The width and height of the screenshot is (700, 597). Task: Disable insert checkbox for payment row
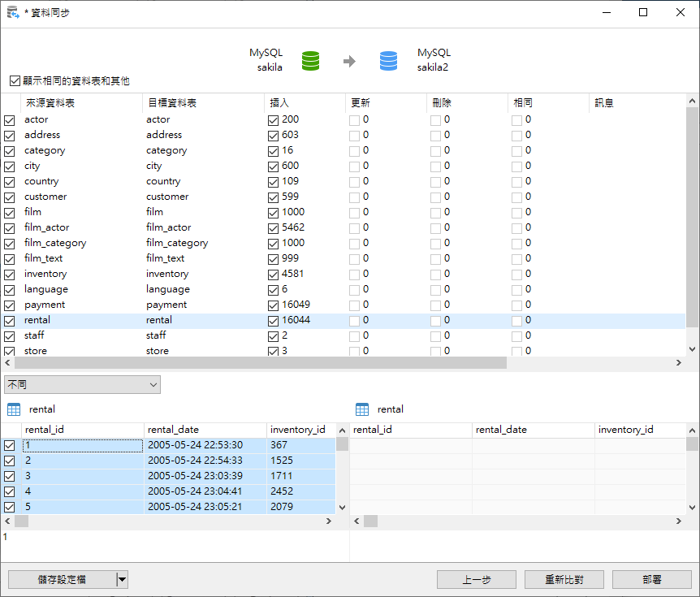273,305
